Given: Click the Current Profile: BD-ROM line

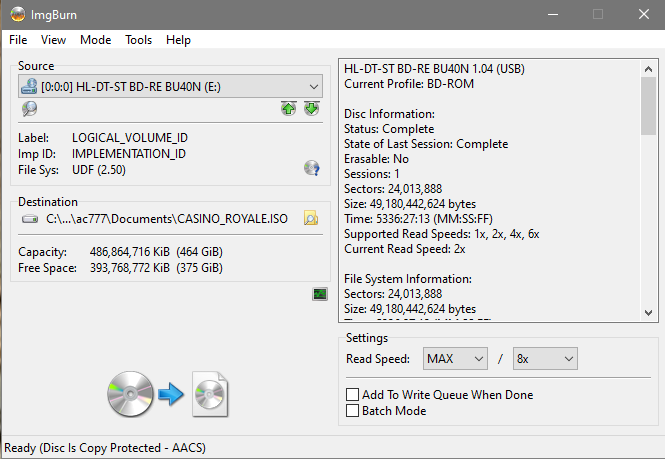Looking at the screenshot, I should click(409, 84).
